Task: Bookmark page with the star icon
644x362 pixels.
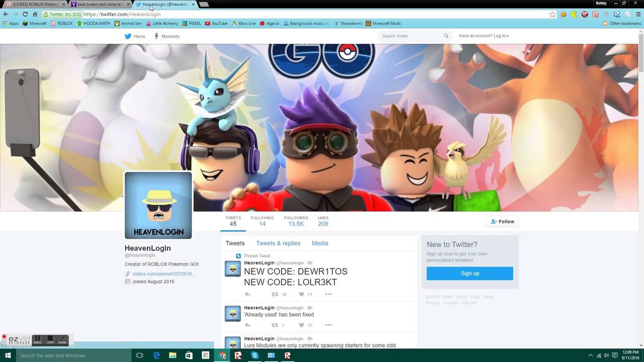Action: coord(552,14)
